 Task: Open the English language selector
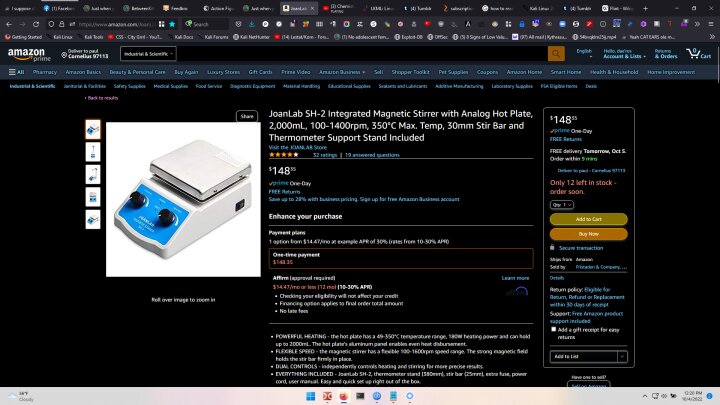(584, 53)
